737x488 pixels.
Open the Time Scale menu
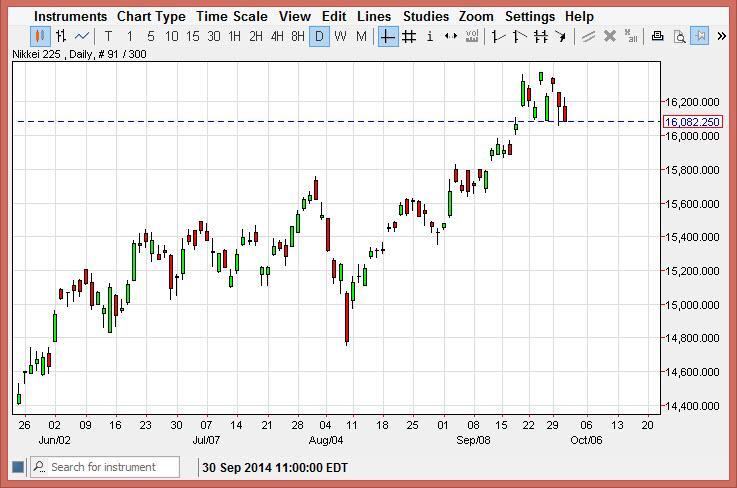point(231,16)
